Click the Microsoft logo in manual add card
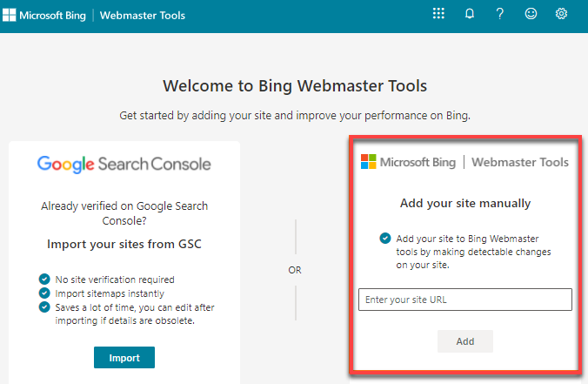The width and height of the screenshot is (588, 384). 368,161
